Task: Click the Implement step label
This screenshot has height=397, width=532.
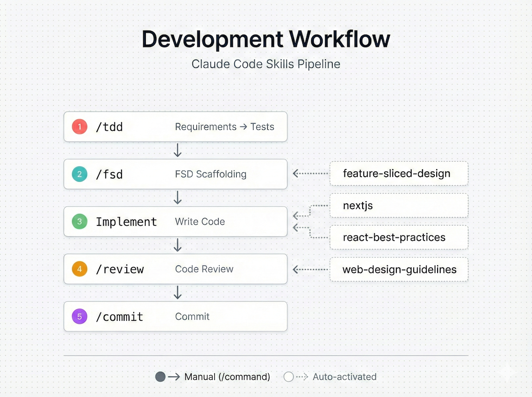Action: [x=126, y=222]
